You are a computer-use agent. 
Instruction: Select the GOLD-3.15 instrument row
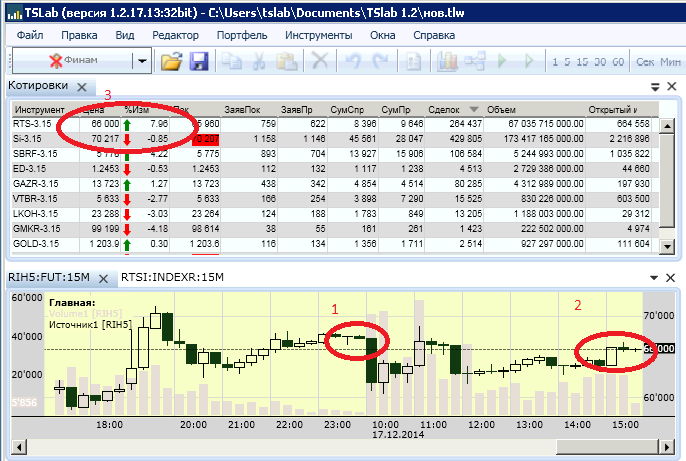(x=335, y=244)
